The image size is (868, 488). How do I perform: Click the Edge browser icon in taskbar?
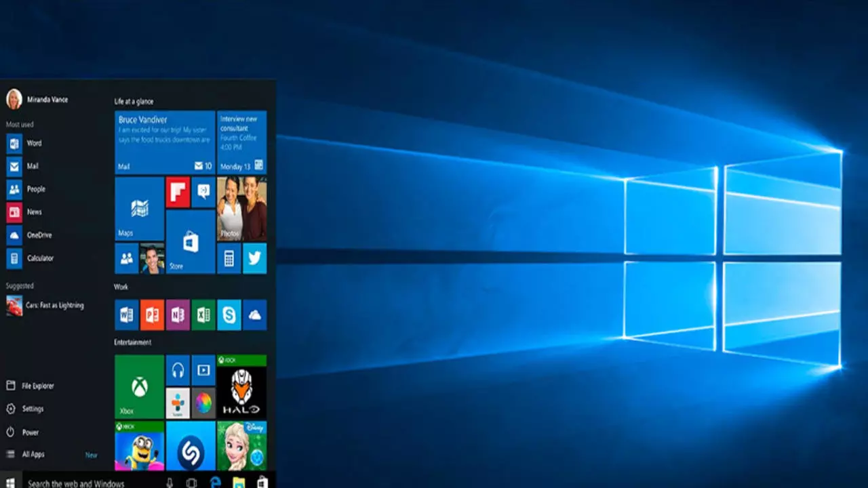click(x=216, y=482)
